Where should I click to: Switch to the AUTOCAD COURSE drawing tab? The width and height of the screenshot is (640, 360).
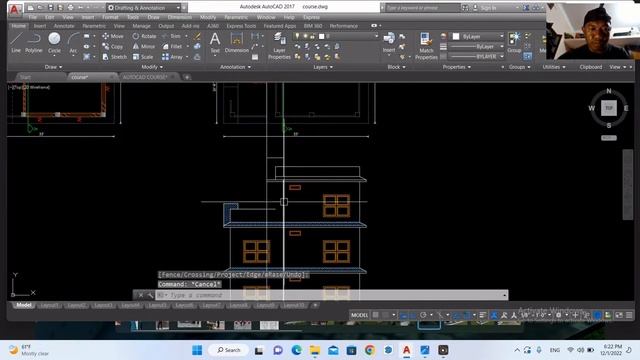click(x=145, y=77)
